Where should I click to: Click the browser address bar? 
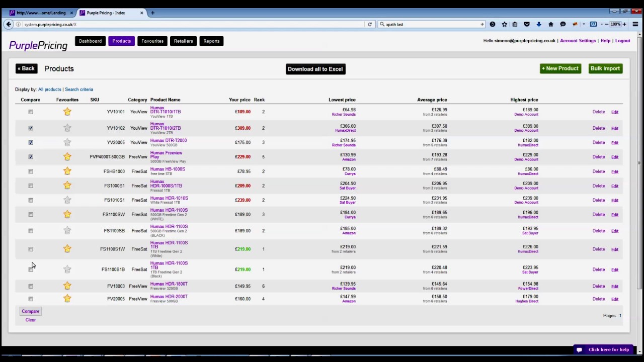(194, 24)
